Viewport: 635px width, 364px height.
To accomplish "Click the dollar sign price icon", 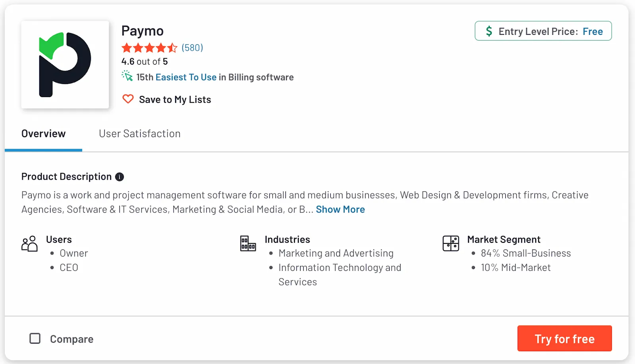I will (489, 31).
